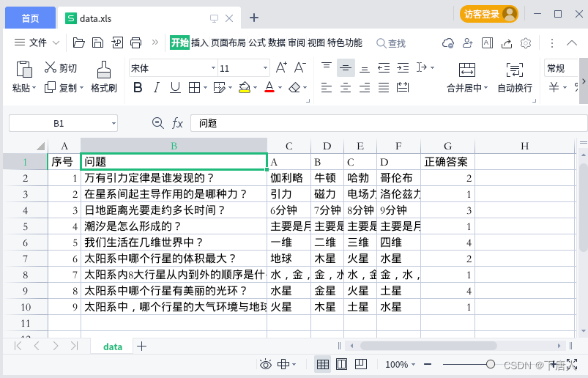
Task: Expand the paste options arrow
Action: point(34,88)
